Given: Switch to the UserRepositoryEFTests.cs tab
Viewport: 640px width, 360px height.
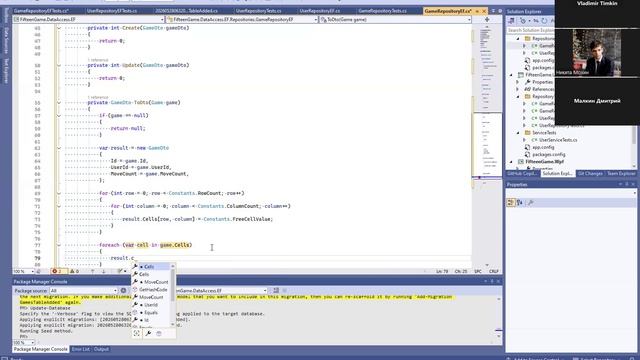Looking at the screenshot, I should (111, 11).
